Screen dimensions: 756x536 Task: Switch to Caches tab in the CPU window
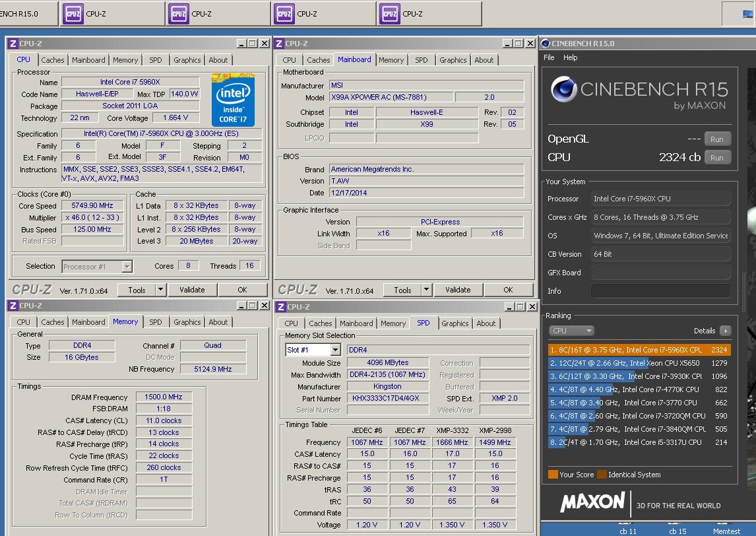[x=53, y=60]
